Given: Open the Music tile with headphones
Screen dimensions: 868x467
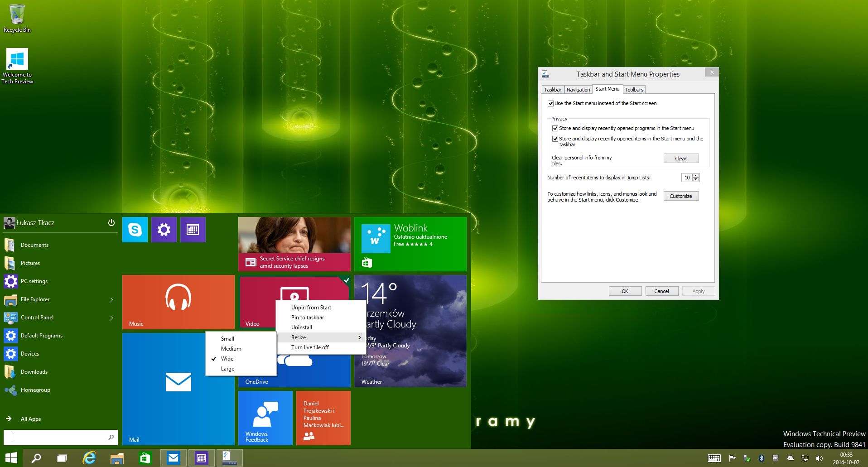Looking at the screenshot, I should (178, 302).
